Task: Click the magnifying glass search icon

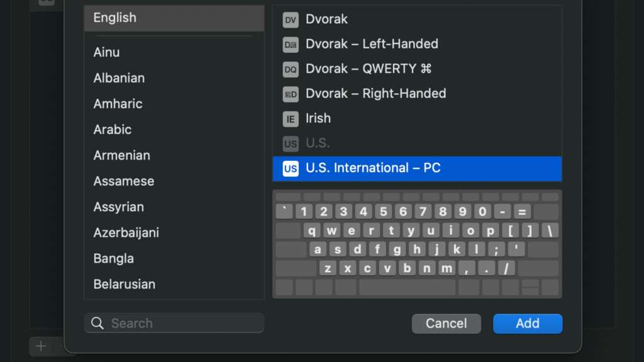Action: tap(97, 322)
